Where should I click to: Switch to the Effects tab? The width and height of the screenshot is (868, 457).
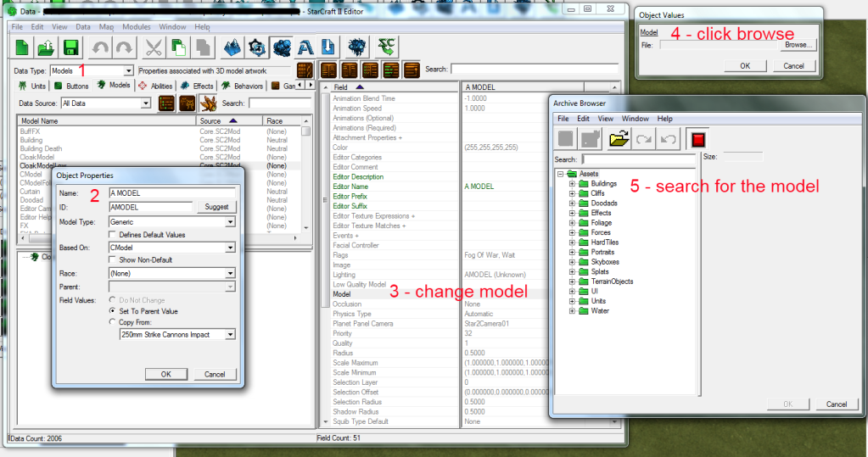coord(197,86)
